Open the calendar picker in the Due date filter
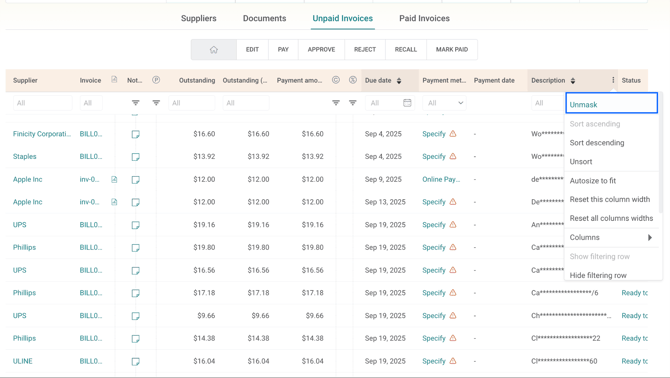Image resolution: width=670 pixels, height=378 pixels. (407, 103)
